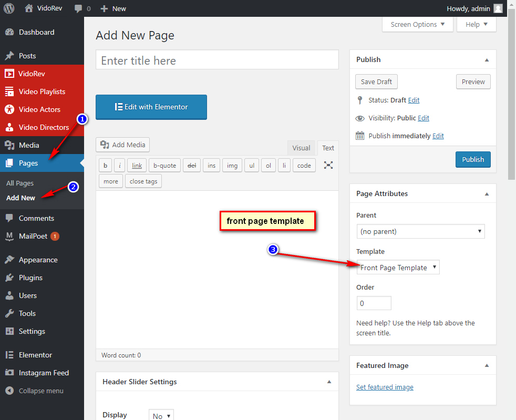Screen dimensions: 516x420
Task: Collapse the Page Attributes panel
Action: [487, 193]
